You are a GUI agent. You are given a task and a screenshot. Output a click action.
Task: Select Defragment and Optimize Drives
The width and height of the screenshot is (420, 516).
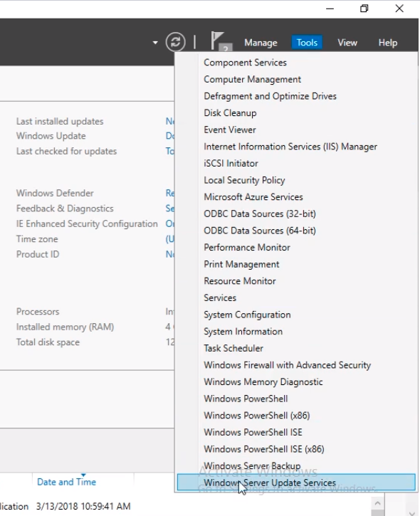[270, 96]
